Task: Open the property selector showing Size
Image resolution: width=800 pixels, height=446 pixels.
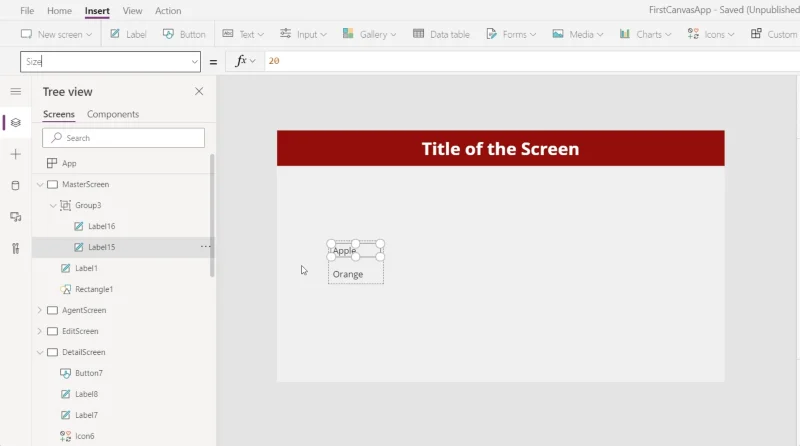Action: [x=111, y=62]
